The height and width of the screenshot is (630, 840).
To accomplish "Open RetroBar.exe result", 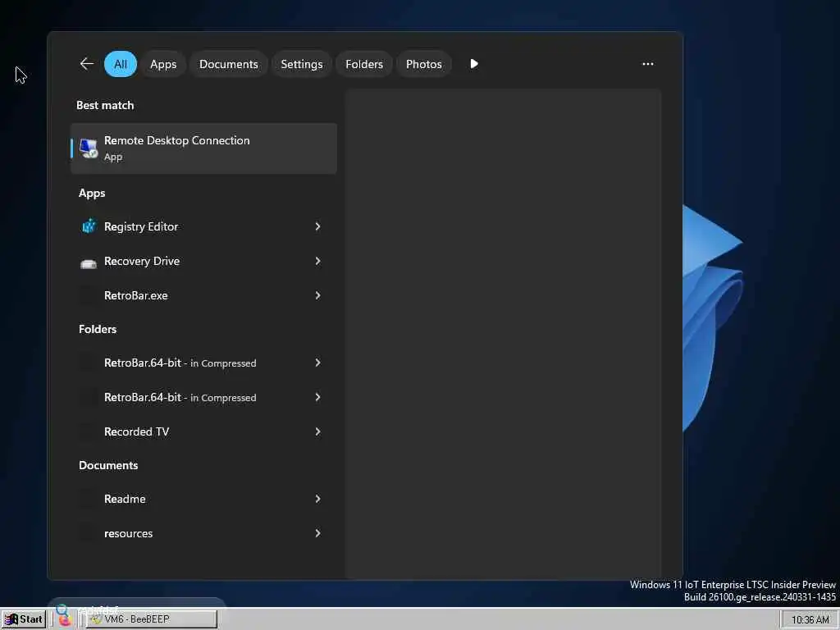I will coord(203,295).
